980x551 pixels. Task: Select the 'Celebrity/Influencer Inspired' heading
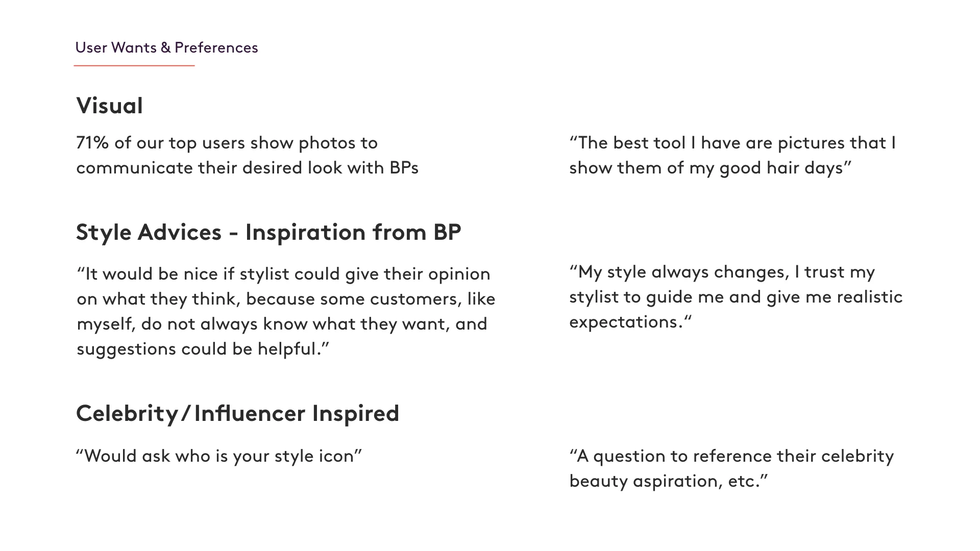tap(237, 413)
